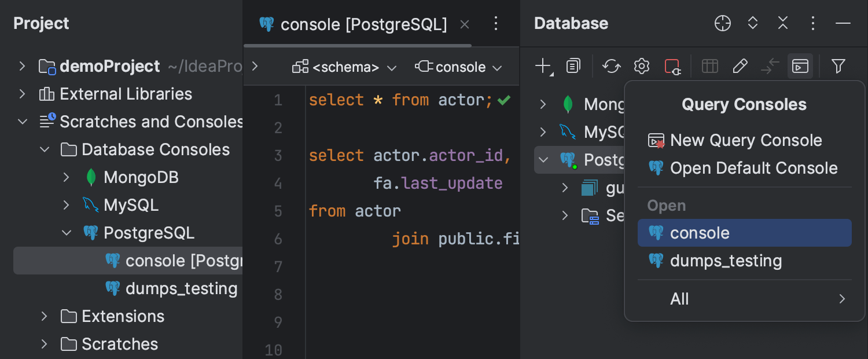The image size is (868, 359).
Task: Click Expand All in Database panel
Action: (x=753, y=23)
